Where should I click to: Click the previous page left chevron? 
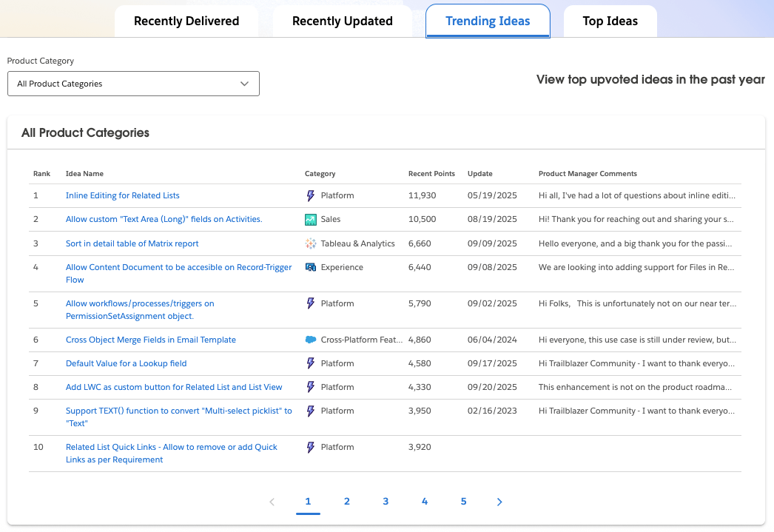point(272,502)
